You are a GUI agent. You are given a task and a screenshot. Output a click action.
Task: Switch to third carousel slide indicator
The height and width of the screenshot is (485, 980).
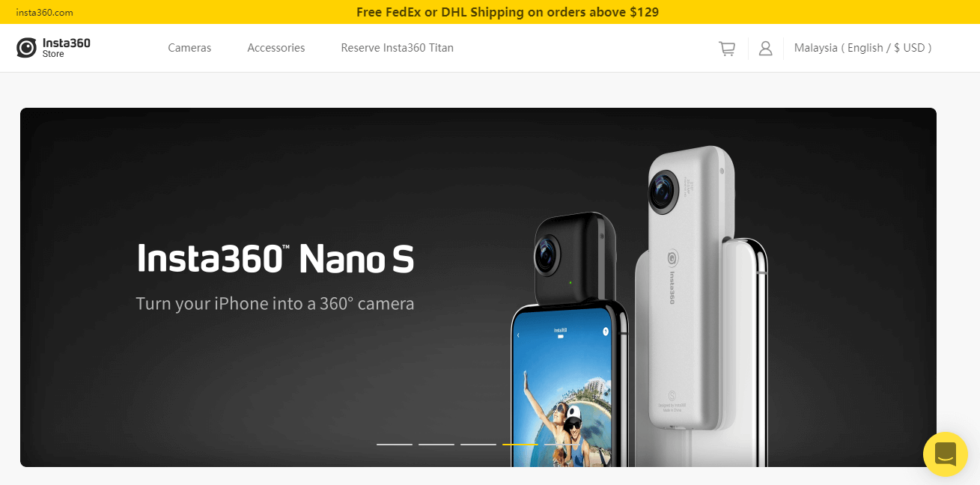pyautogui.click(x=478, y=445)
